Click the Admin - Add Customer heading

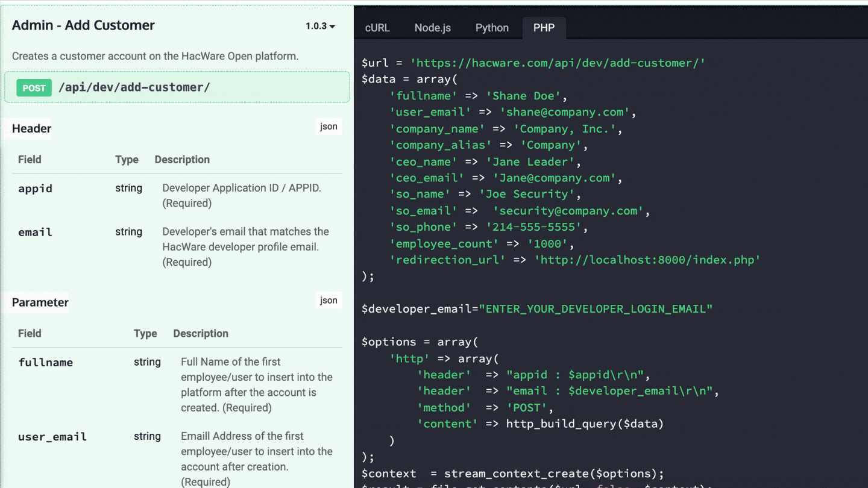[x=83, y=25]
